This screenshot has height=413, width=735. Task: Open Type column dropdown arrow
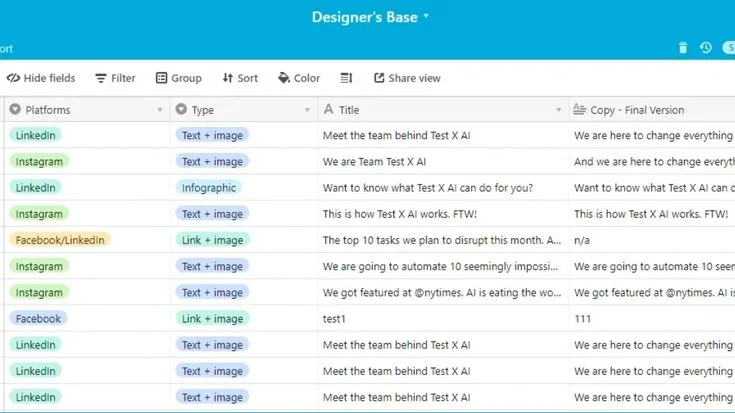click(x=307, y=110)
